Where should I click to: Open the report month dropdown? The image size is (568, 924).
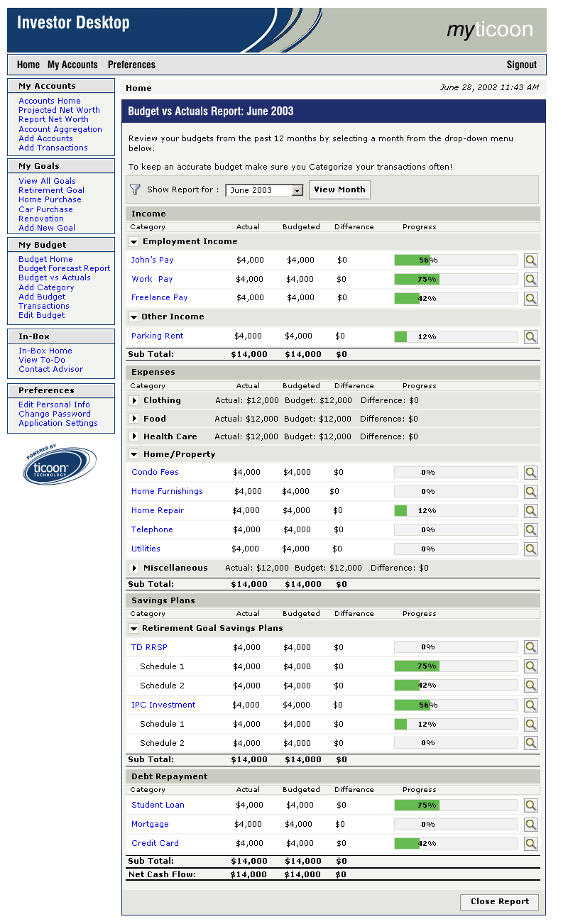pyautogui.click(x=297, y=190)
